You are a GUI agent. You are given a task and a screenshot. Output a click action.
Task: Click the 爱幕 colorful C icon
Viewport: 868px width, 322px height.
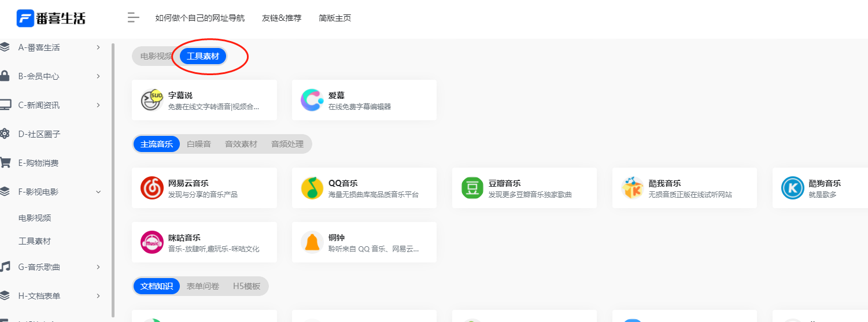click(x=313, y=100)
